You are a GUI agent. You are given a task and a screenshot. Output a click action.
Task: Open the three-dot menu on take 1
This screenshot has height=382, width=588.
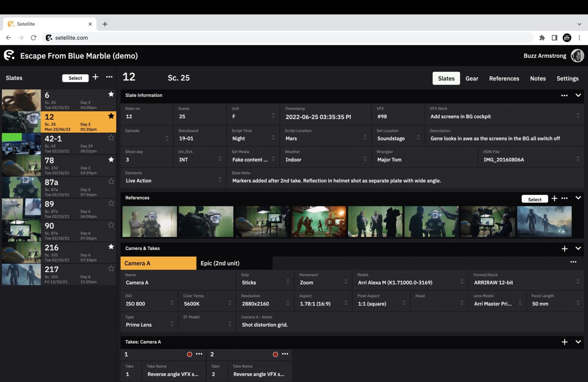tap(199, 354)
